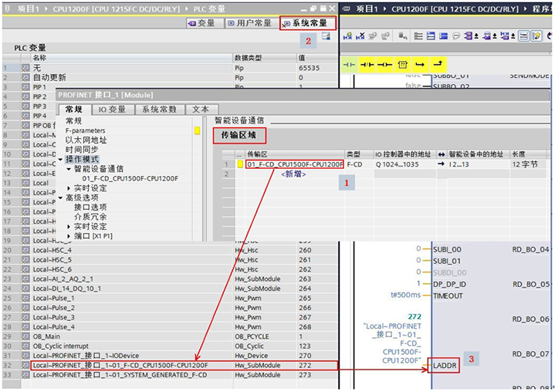
Task: Delete network icon in program editor toolbar
Action: point(360,35)
